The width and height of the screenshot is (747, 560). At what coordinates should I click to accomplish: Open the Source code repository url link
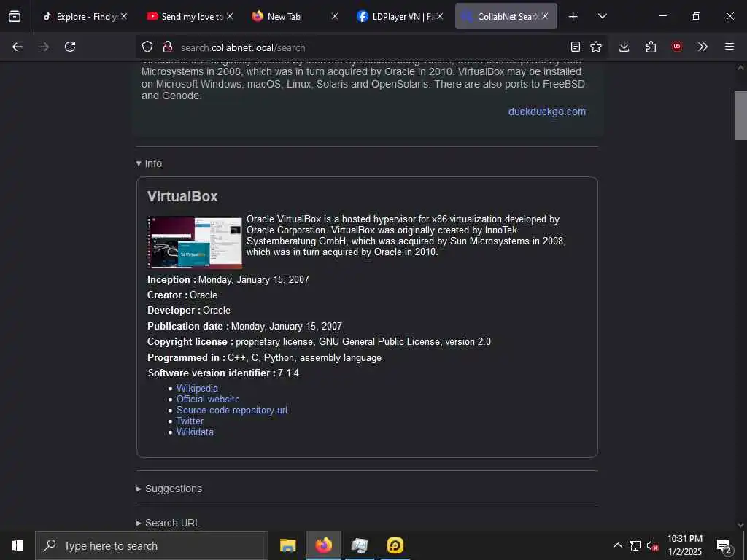click(x=232, y=410)
